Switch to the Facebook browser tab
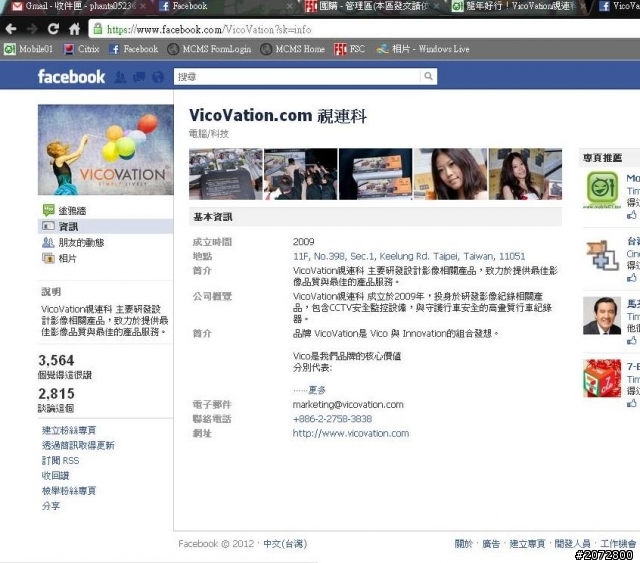The image size is (640, 563). (224, 6)
